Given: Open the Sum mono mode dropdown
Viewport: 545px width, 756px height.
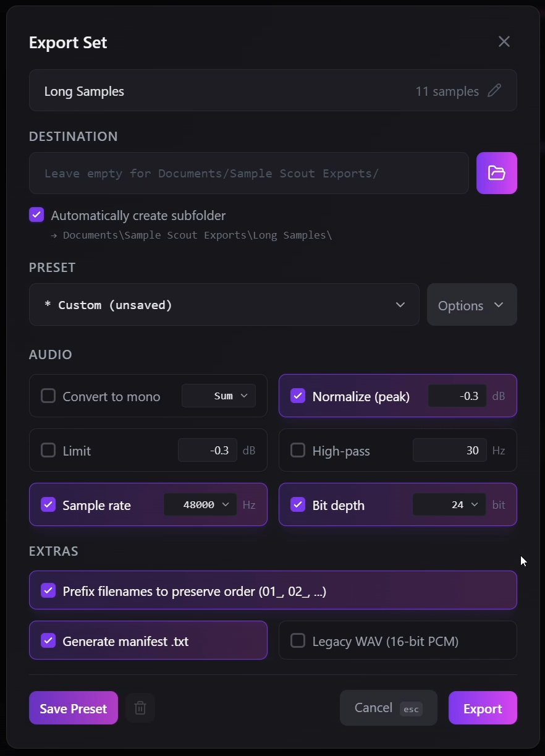Looking at the screenshot, I should pos(219,396).
